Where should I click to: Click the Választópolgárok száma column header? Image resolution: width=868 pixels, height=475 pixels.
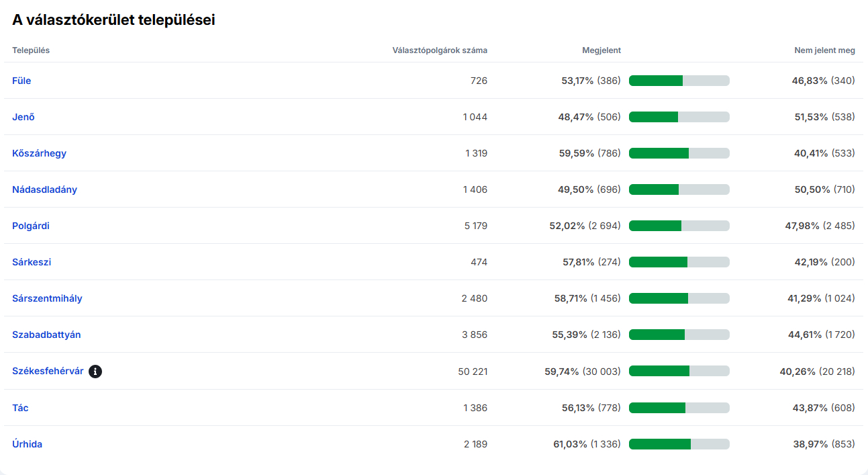click(x=440, y=50)
